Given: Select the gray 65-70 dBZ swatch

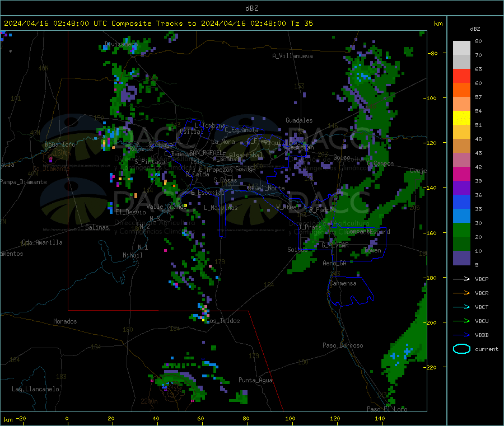Looking at the screenshot, I should click(461, 62).
